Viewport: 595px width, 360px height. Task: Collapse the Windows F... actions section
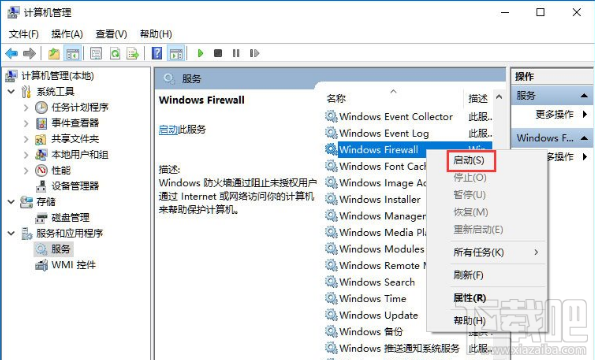pyautogui.click(x=584, y=138)
